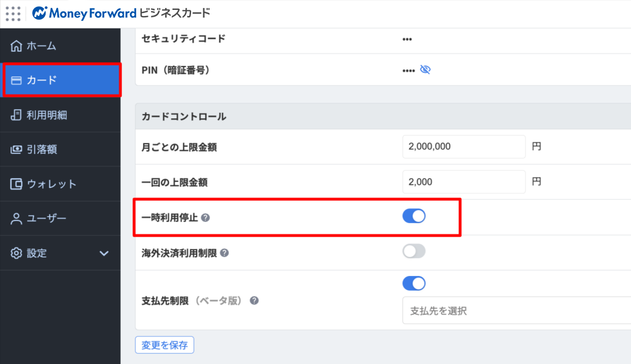Screen dimensions: 631x364
Task: Click the ホーム house icon
Action: tap(17, 46)
